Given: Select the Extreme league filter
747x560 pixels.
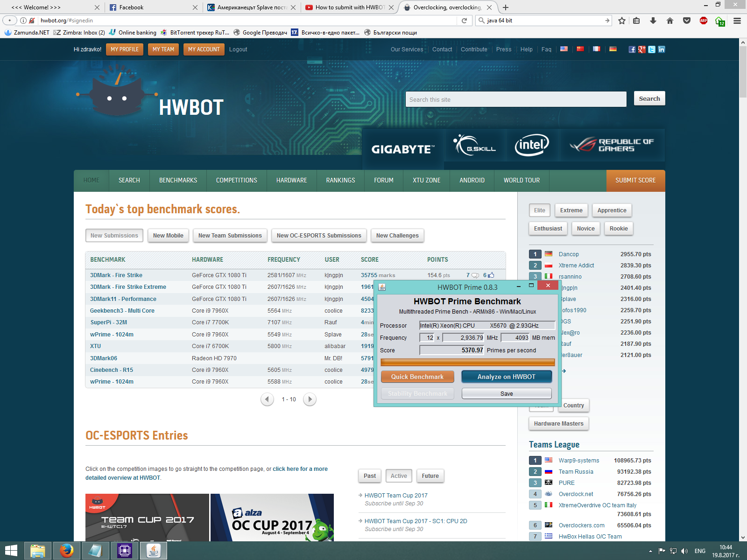Looking at the screenshot, I should pos(571,210).
